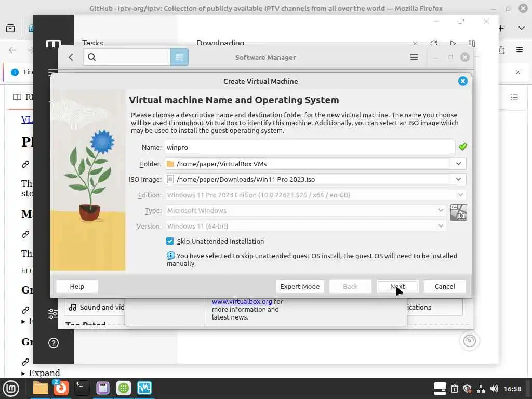
Task: Select the Tasks section in the download manager
Action: pos(92,43)
